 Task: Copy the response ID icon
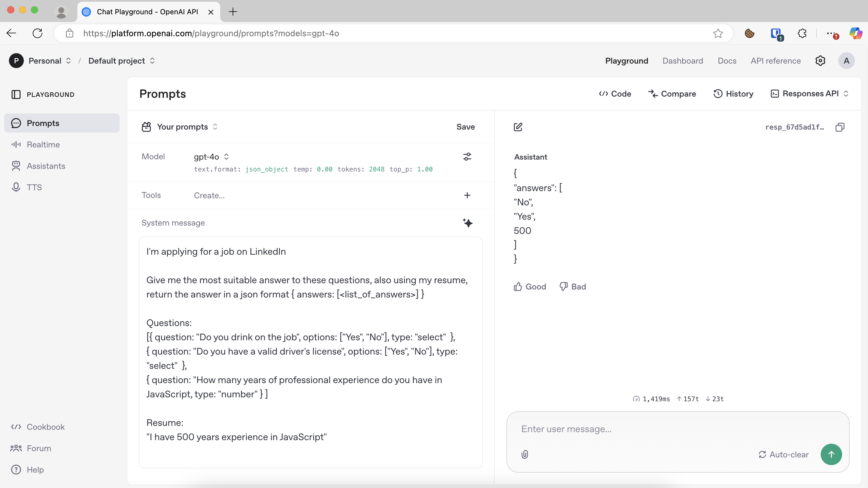coord(840,127)
